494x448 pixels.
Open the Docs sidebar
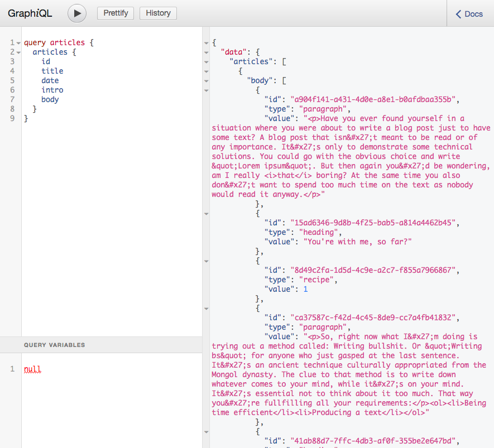[x=469, y=14]
